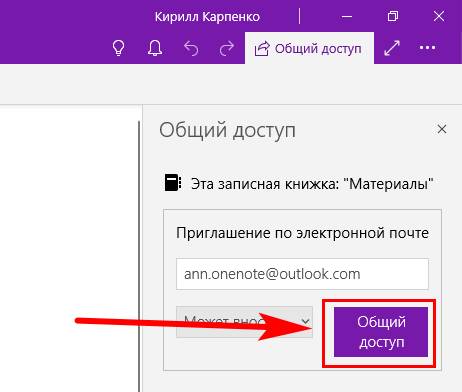This screenshot has width=462, height=392.
Task: Restore down the OneNote window
Action: 393,16
